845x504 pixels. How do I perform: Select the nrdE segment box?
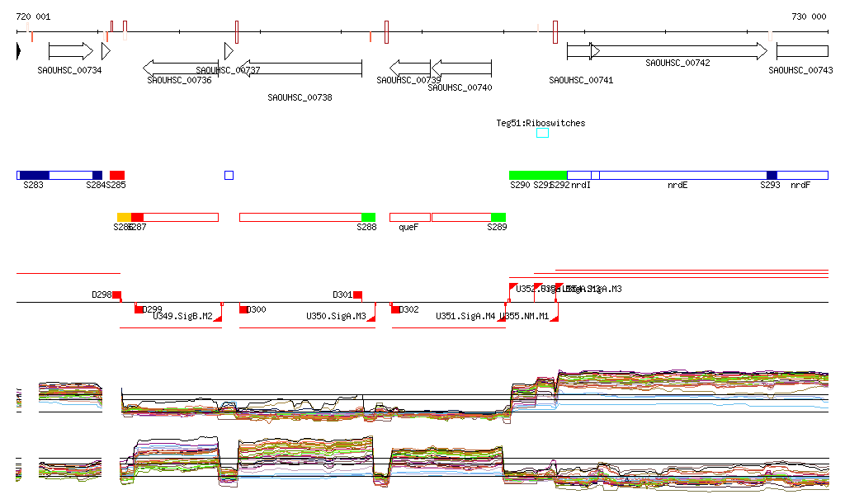pos(682,175)
